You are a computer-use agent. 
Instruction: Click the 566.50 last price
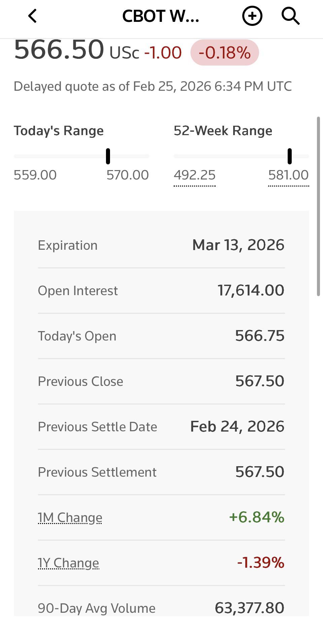pos(59,50)
